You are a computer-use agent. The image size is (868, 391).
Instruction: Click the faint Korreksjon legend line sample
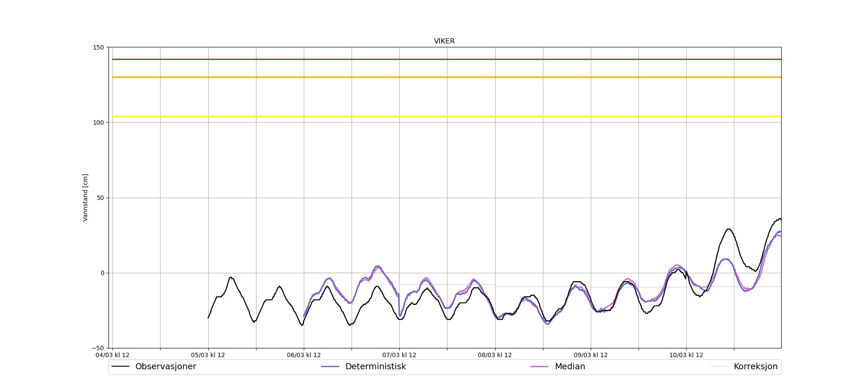(718, 367)
